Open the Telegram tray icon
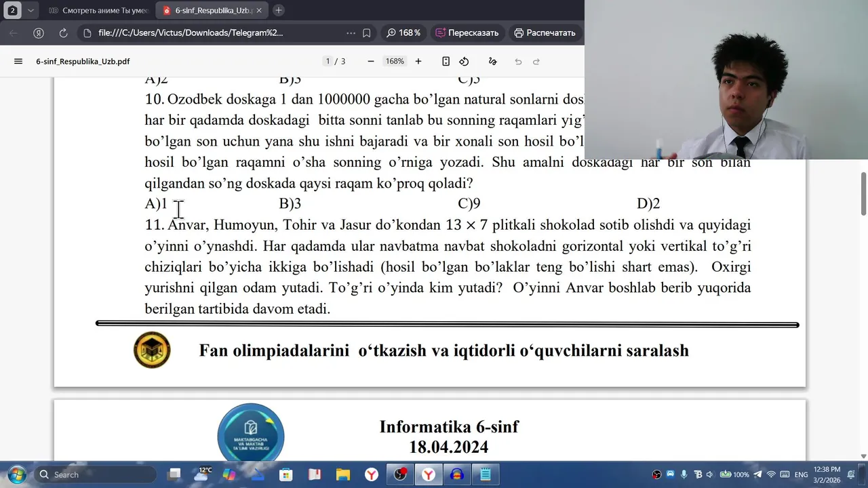Viewport: 868px width, 488px height. pyautogui.click(x=757, y=474)
